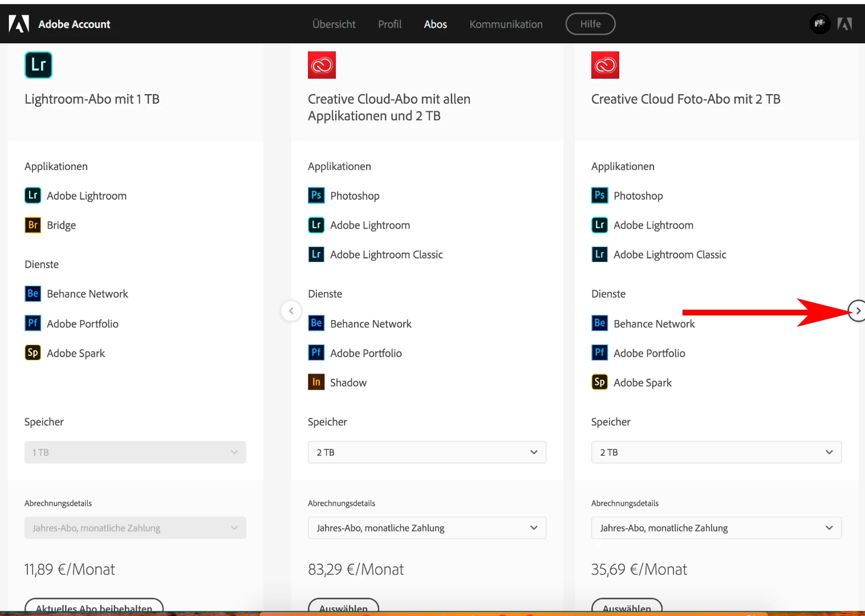Click Creative Cloud icon of all-apps plan
This screenshot has height=616, width=865.
pyautogui.click(x=322, y=65)
